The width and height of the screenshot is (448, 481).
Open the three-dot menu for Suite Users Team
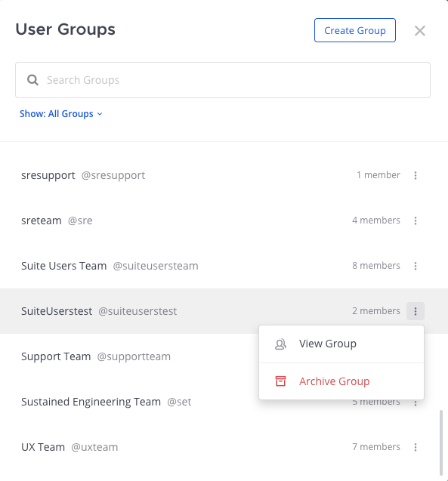[x=416, y=266]
